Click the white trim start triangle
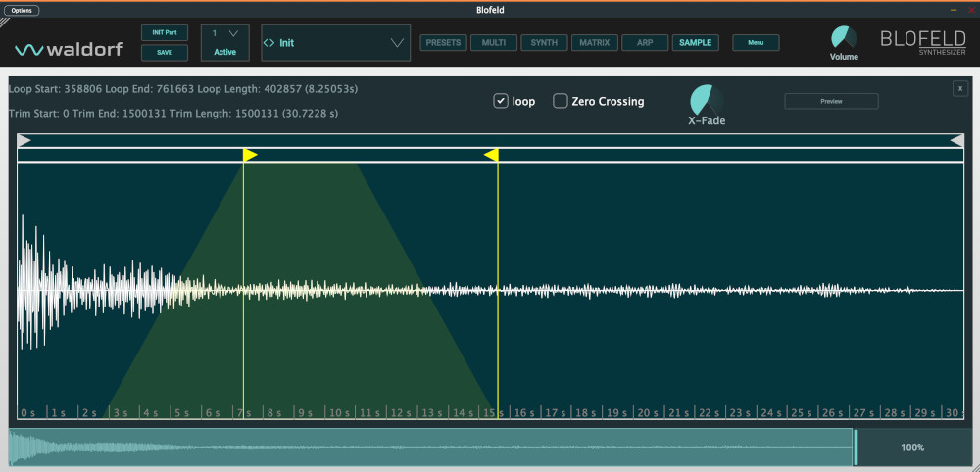The height and width of the screenshot is (472, 980). (x=24, y=141)
